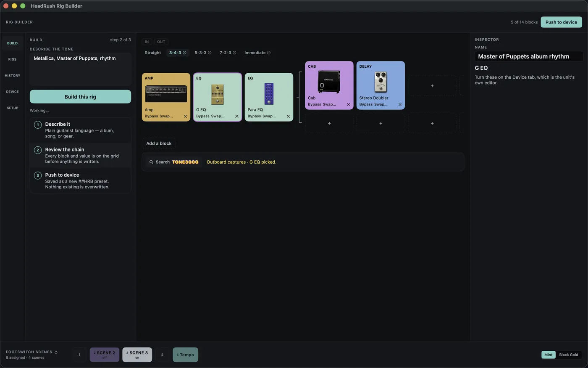Click the '5 of 14 blocks' counter

[x=524, y=22]
